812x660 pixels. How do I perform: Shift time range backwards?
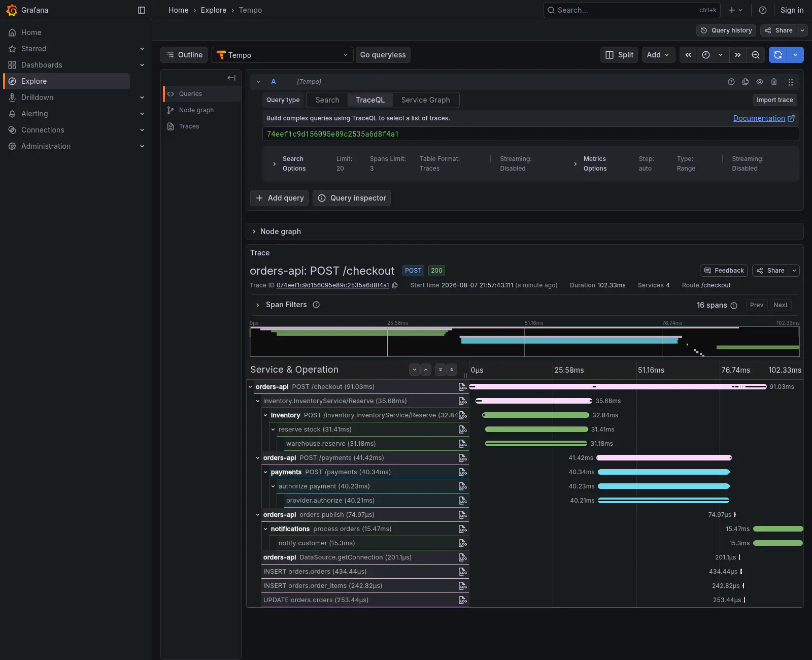(x=688, y=55)
